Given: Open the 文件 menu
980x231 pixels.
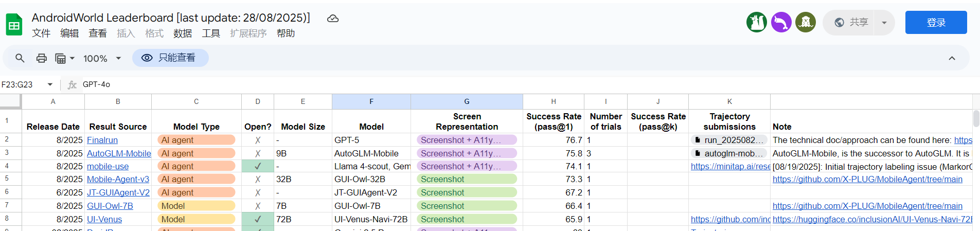Looking at the screenshot, I should [x=41, y=33].
